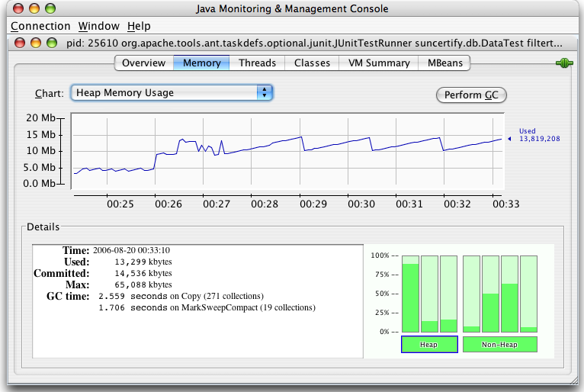
Task: Maximize the inner pid 25610 window
Action: [52, 43]
